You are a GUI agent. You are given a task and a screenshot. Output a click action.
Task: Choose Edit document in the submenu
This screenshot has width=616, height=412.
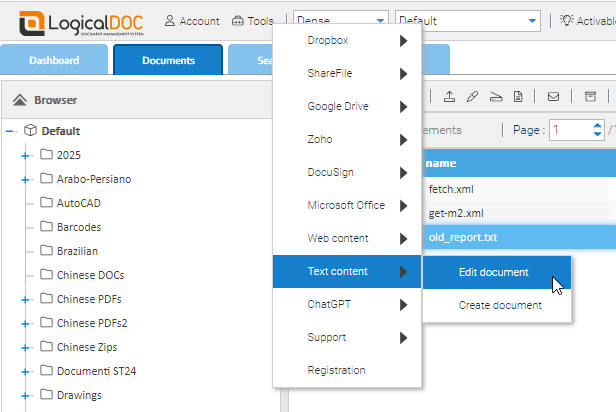pos(497,273)
